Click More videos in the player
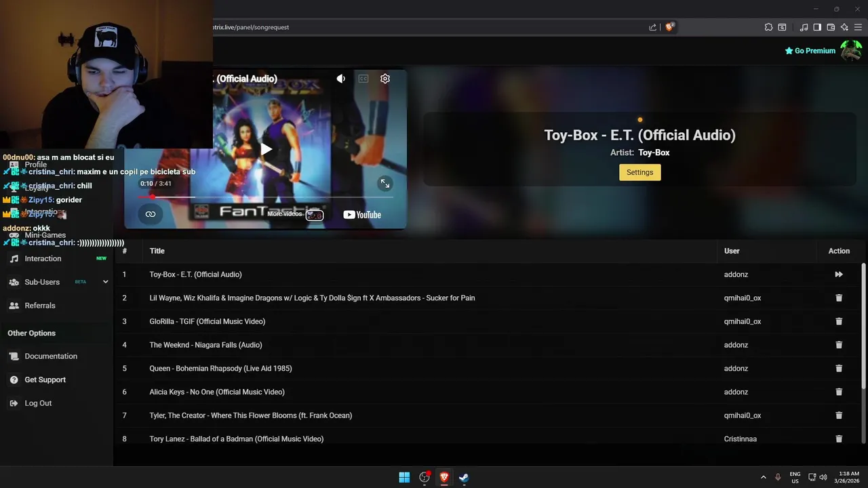 click(284, 214)
